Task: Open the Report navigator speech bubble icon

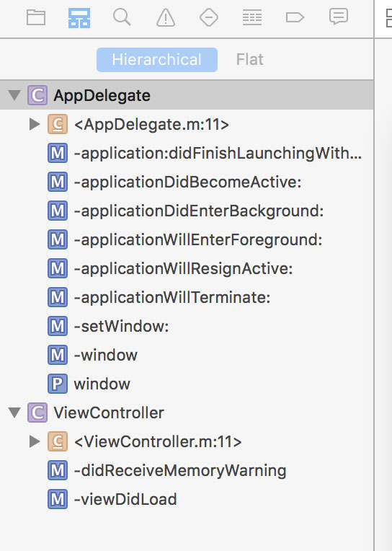Action: tap(338, 17)
